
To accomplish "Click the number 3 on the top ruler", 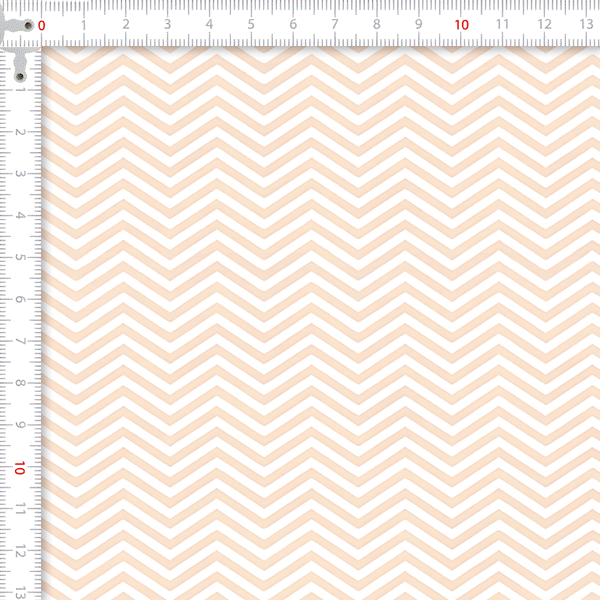I will pyautogui.click(x=167, y=24).
